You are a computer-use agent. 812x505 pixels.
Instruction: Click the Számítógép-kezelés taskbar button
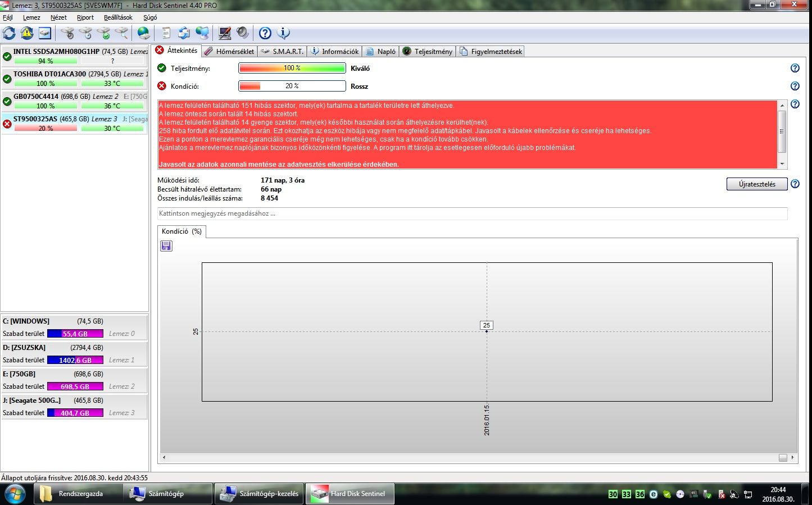coord(259,494)
